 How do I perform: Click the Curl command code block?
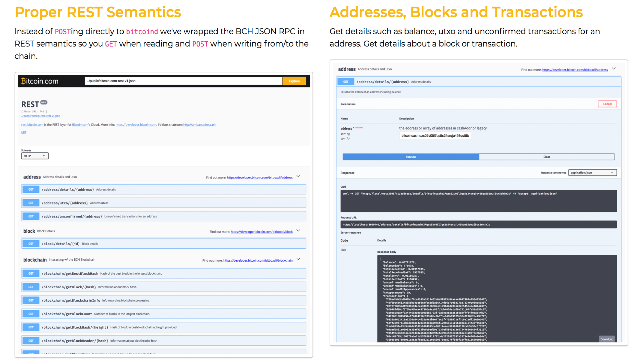(x=478, y=201)
